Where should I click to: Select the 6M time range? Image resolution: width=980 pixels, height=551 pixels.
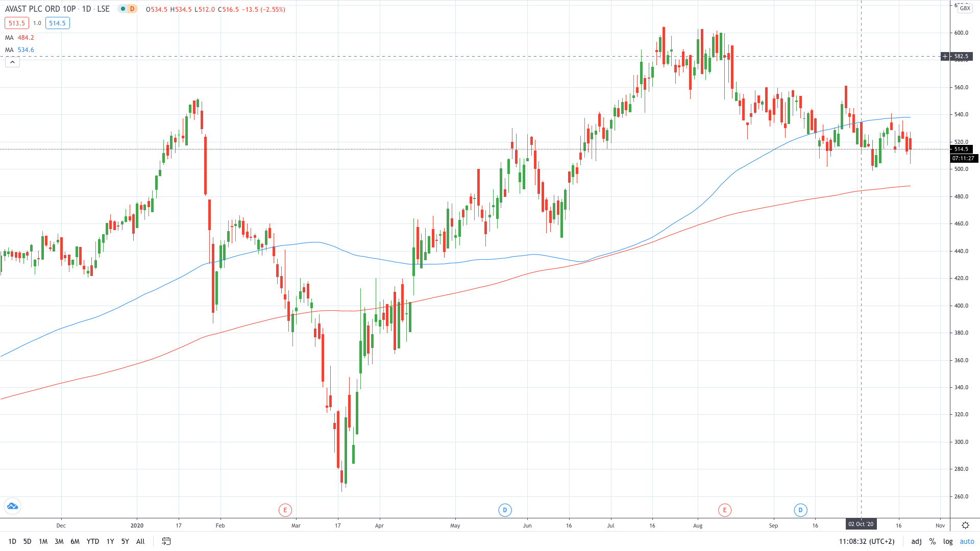point(75,541)
